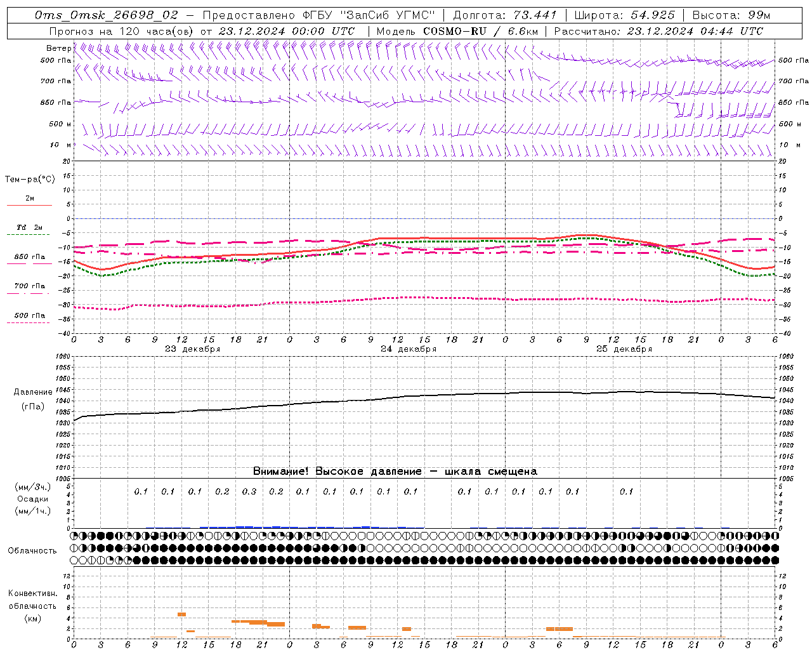
Task: Click the date label 23 декабря
Action: click(x=192, y=349)
